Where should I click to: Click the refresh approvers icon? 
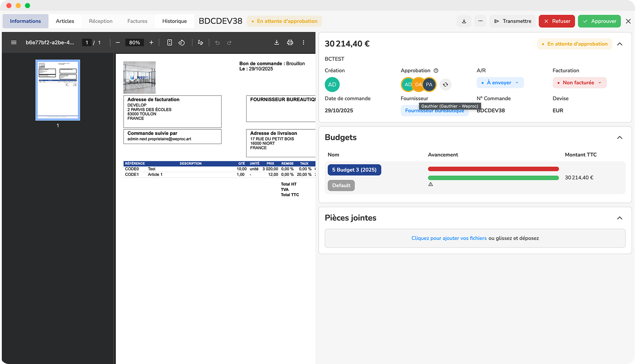tap(445, 85)
